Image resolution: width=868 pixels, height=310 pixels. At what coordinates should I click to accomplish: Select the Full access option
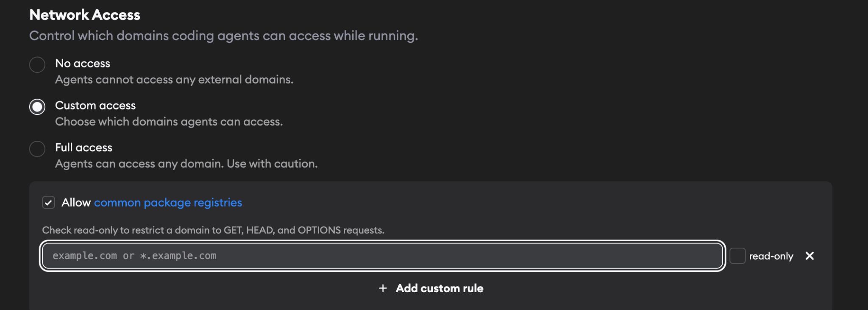click(83, 148)
